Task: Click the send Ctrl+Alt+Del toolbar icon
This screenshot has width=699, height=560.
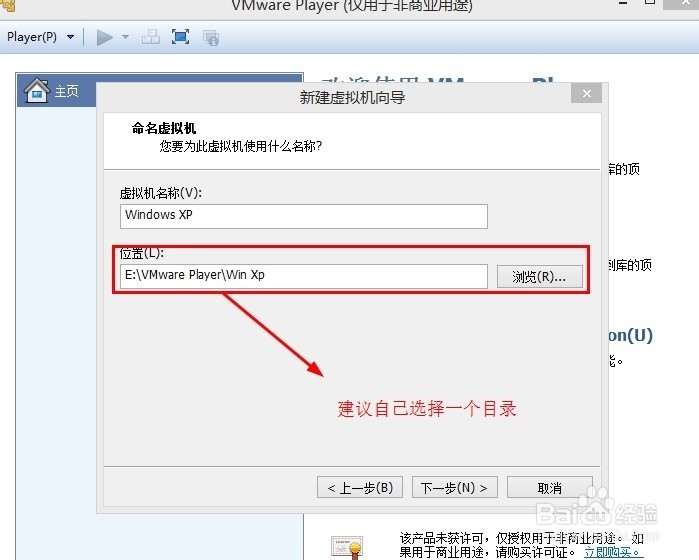Action: (x=151, y=37)
